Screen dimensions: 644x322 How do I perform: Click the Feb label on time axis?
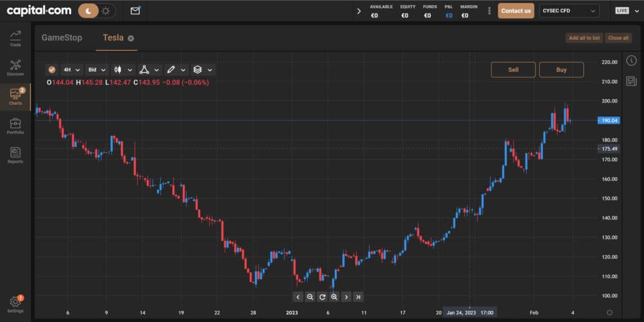(x=534, y=312)
